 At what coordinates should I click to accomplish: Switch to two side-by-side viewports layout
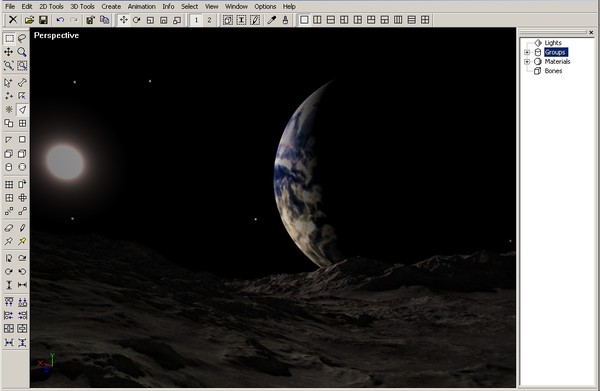[317, 20]
